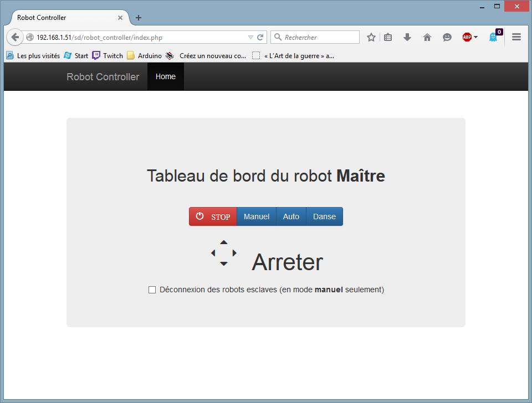Screen dimensions: 532x403
Task: Open the Ghostery extension icon
Action: point(493,38)
